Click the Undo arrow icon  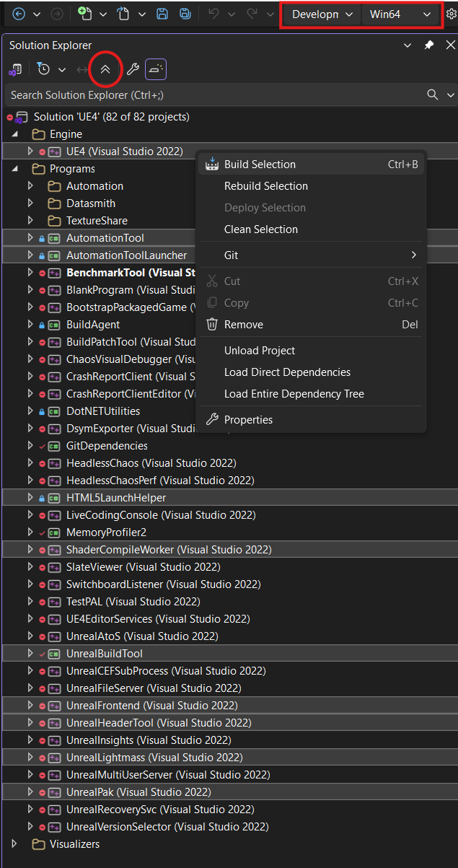213,14
